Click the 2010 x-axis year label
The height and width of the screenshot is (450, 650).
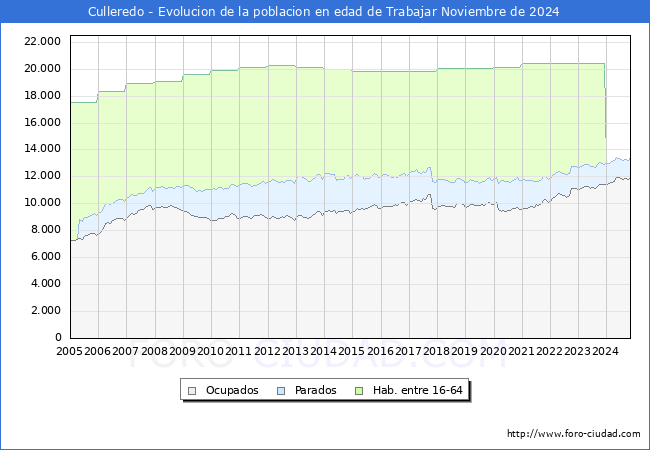(x=211, y=351)
